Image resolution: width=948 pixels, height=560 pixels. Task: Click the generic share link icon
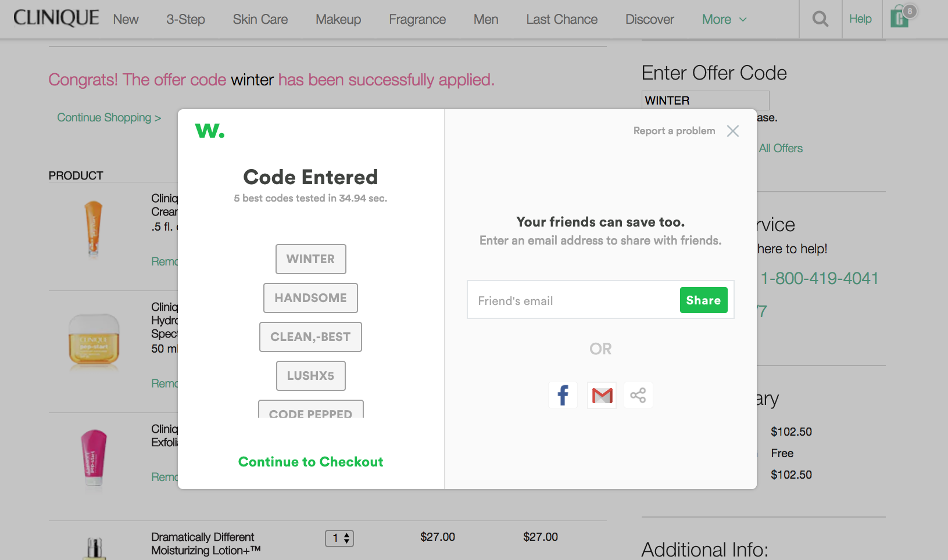point(638,395)
